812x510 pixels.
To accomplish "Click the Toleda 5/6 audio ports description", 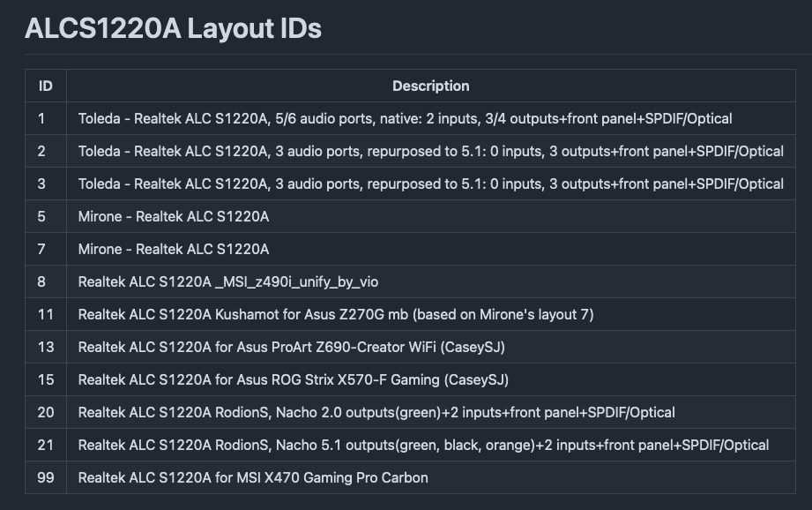I will (x=405, y=119).
